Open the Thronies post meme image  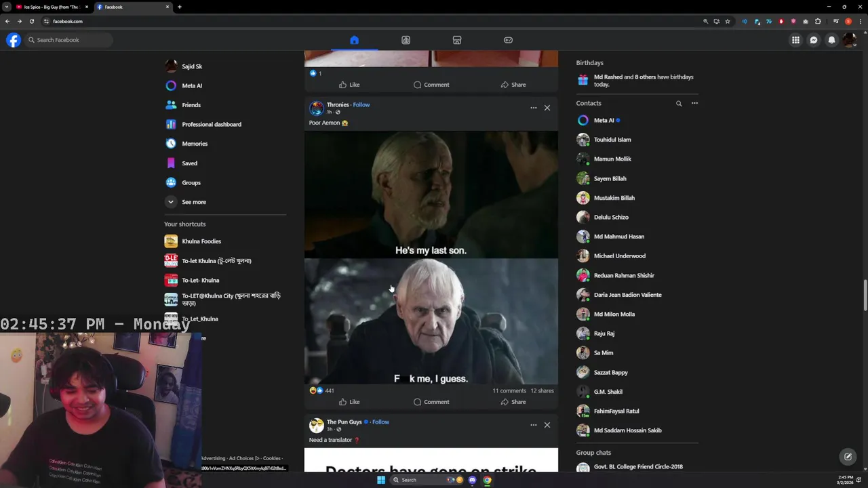pos(431,258)
